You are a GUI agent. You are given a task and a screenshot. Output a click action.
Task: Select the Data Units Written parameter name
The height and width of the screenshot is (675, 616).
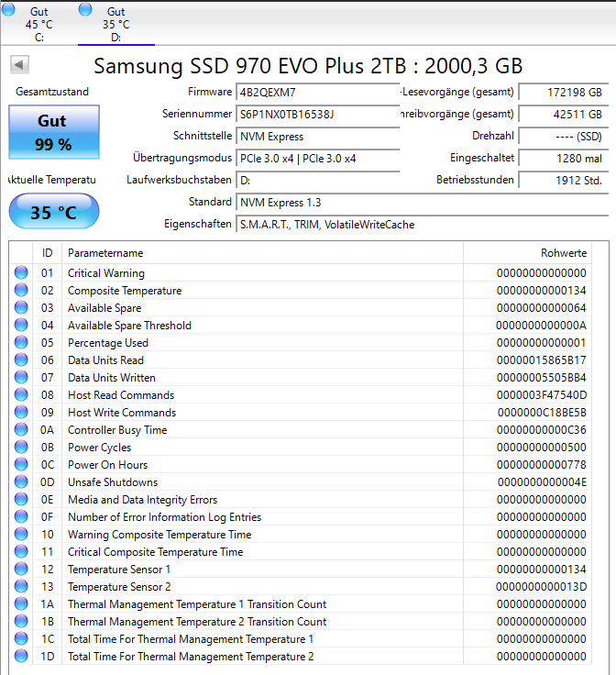point(112,378)
